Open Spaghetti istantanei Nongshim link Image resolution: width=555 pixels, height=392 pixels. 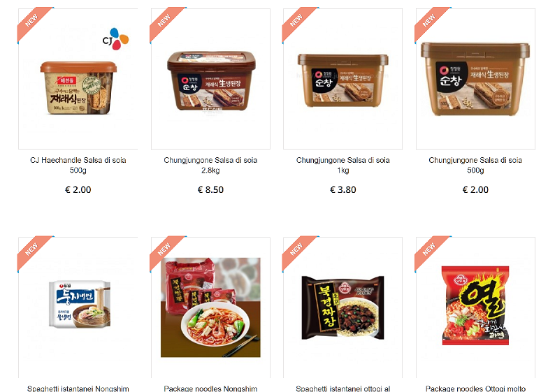tap(78, 389)
